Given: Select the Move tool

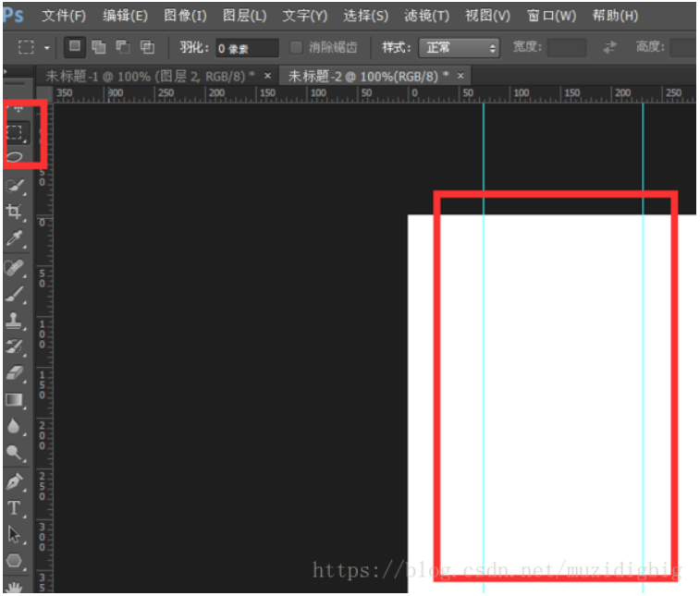Looking at the screenshot, I should click(x=17, y=108).
